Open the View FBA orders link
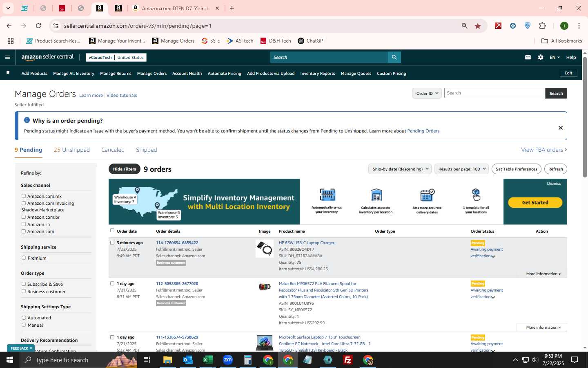 tap(544, 150)
